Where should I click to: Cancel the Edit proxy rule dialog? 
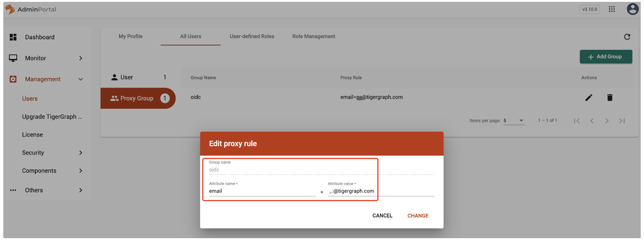pos(382,216)
